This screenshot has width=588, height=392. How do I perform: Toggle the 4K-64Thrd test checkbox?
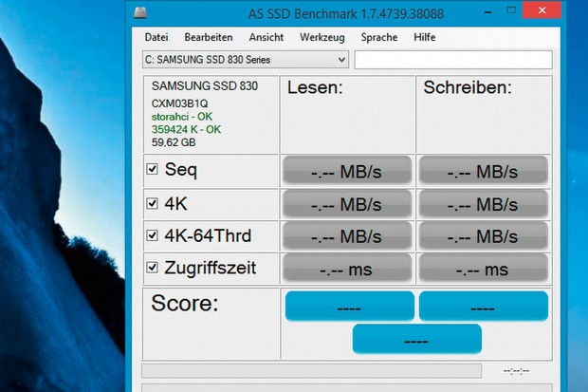pos(152,235)
